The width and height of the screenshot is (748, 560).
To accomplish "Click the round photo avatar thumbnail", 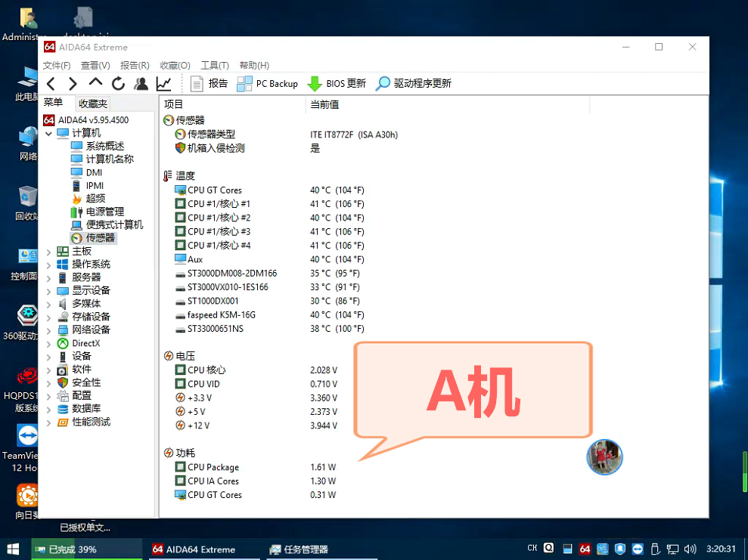I will (x=604, y=457).
